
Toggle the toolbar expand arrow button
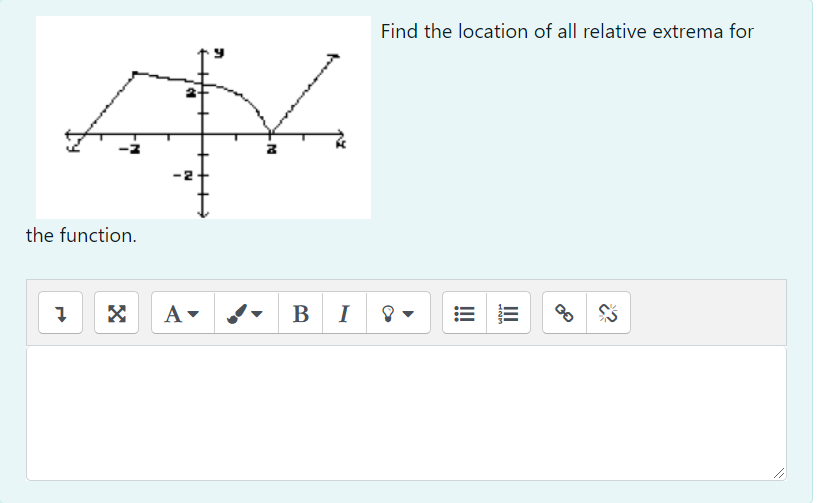pyautogui.click(x=60, y=313)
